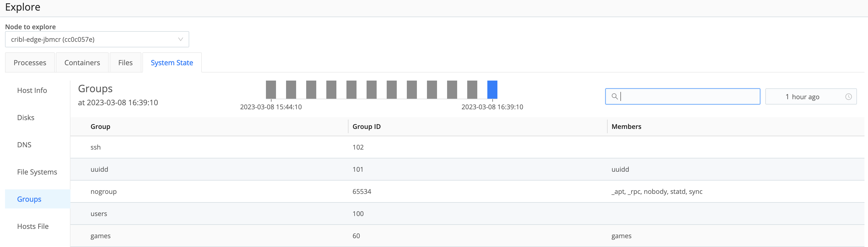The image size is (868, 247).
Task: Select the highlighted blue timeline bar
Action: click(x=492, y=89)
